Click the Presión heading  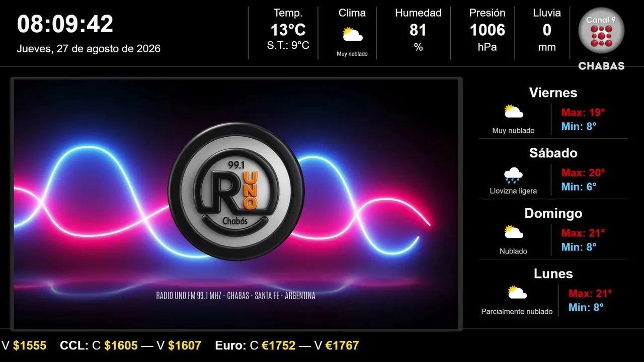[x=487, y=13]
